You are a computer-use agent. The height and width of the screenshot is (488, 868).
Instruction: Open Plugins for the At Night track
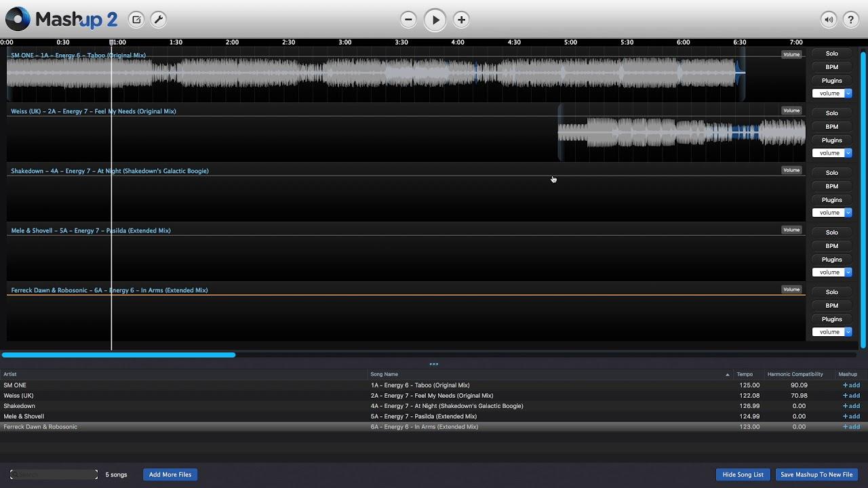(832, 200)
